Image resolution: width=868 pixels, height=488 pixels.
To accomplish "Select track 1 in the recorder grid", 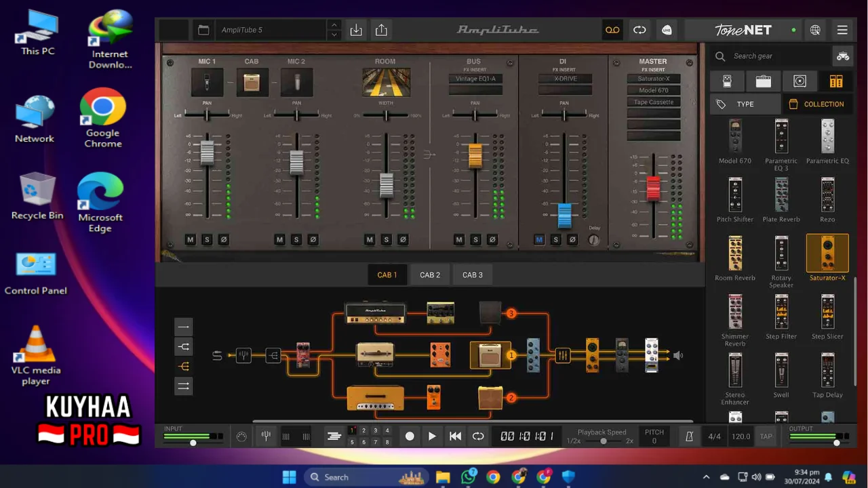I will click(x=352, y=430).
